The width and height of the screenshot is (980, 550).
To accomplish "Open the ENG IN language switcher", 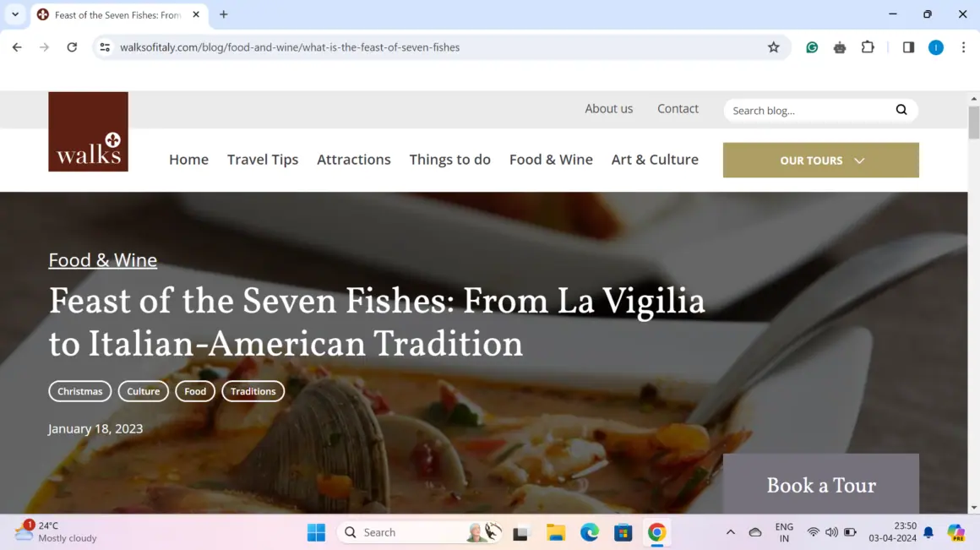I will pos(784,532).
